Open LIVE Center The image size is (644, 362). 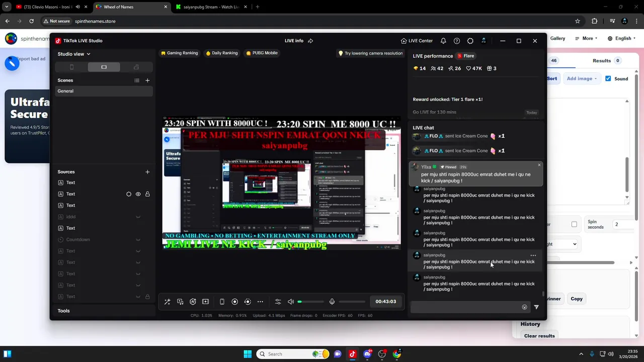pos(417,41)
